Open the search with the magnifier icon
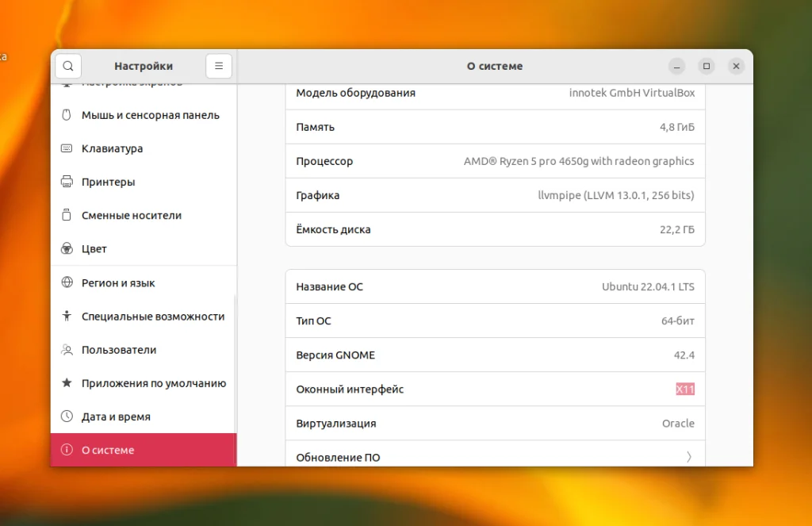 [x=67, y=66]
